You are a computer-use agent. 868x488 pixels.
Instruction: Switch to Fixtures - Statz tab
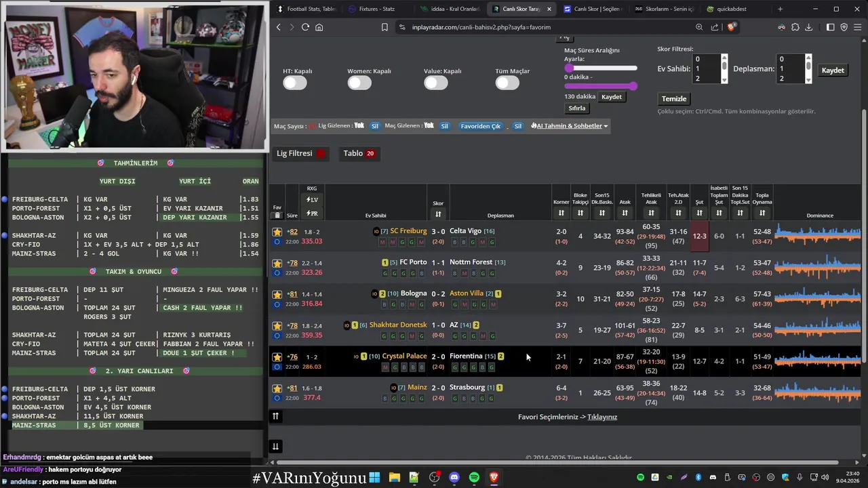click(376, 9)
